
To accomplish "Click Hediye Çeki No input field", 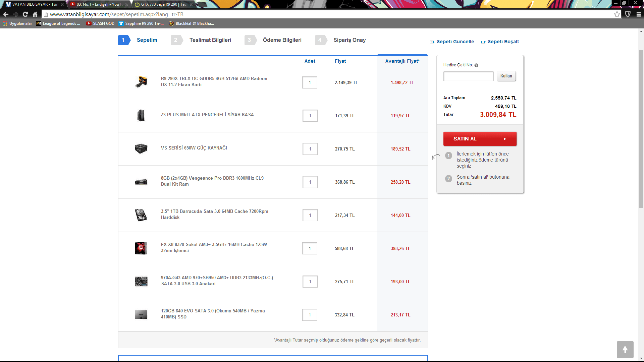I will [x=468, y=76].
